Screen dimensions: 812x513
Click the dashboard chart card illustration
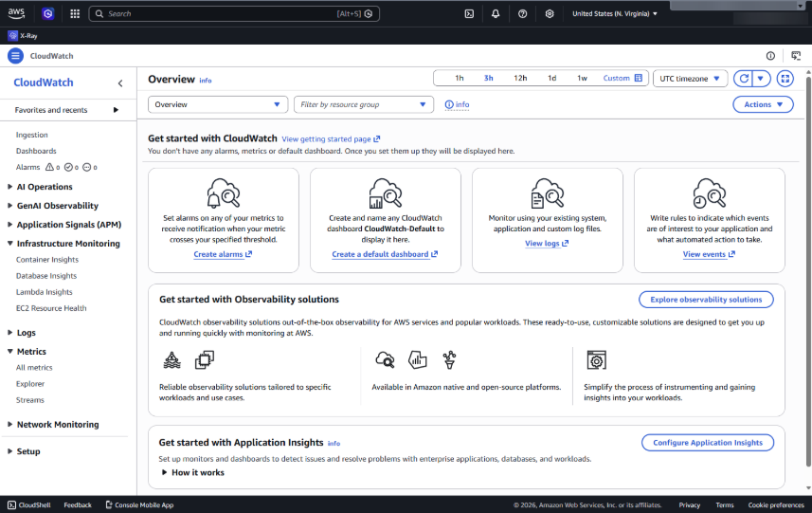(386, 192)
